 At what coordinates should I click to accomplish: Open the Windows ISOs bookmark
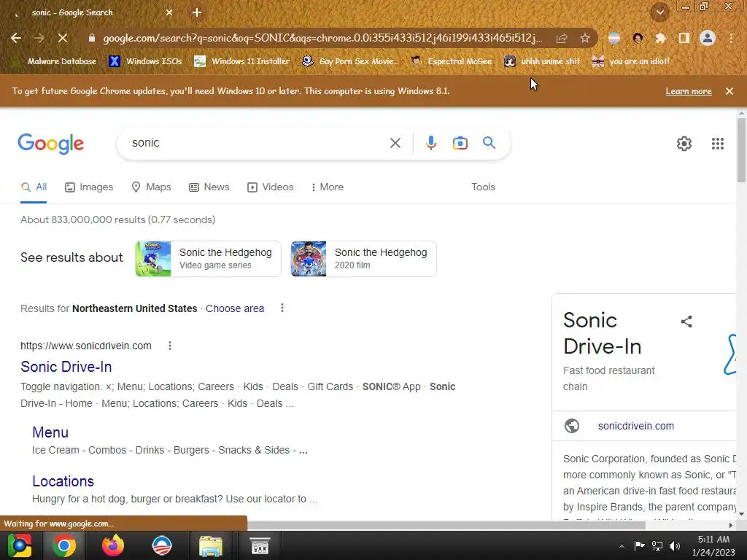pyautogui.click(x=145, y=61)
